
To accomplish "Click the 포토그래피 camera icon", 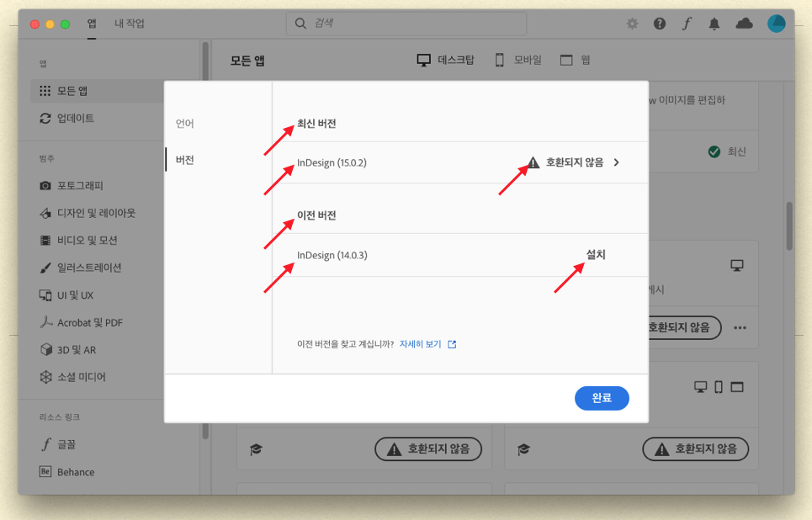I will tap(45, 185).
